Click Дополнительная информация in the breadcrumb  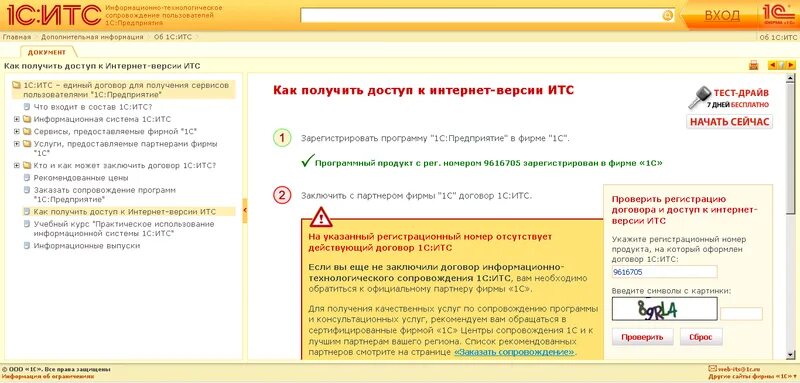tap(92, 37)
